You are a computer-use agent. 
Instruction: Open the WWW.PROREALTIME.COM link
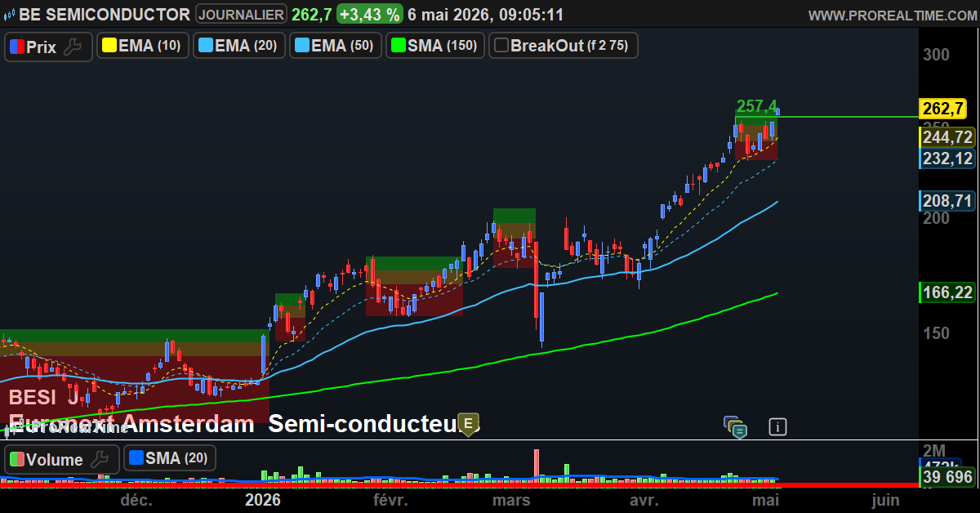(892, 16)
